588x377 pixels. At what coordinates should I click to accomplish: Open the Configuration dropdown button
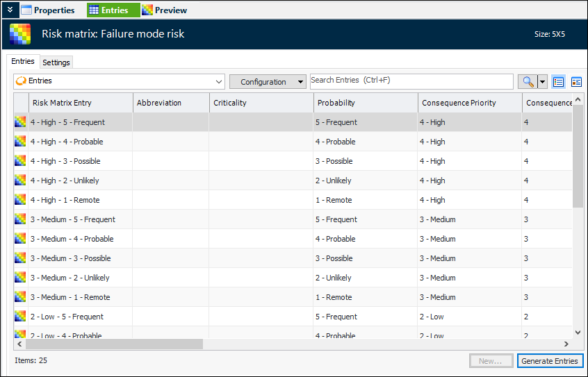pyautogui.click(x=268, y=82)
